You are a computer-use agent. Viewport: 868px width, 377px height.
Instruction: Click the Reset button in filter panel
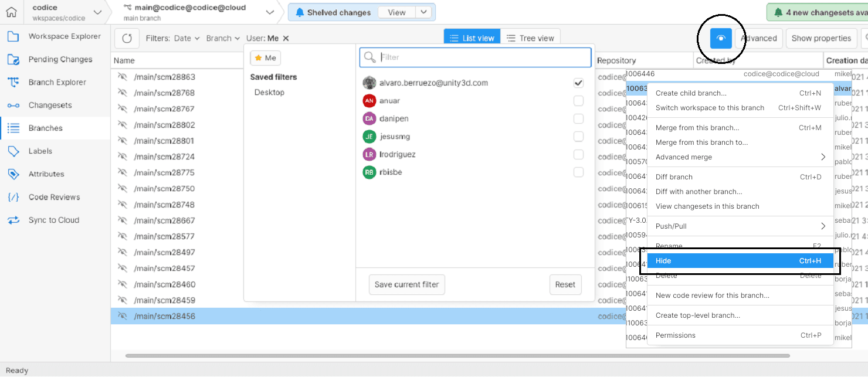(565, 284)
